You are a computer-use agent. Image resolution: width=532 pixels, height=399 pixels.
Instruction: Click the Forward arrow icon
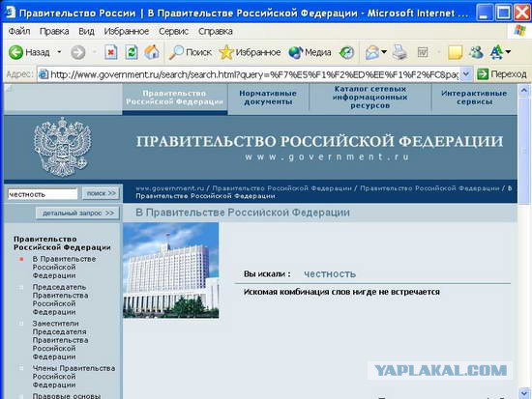click(x=77, y=52)
